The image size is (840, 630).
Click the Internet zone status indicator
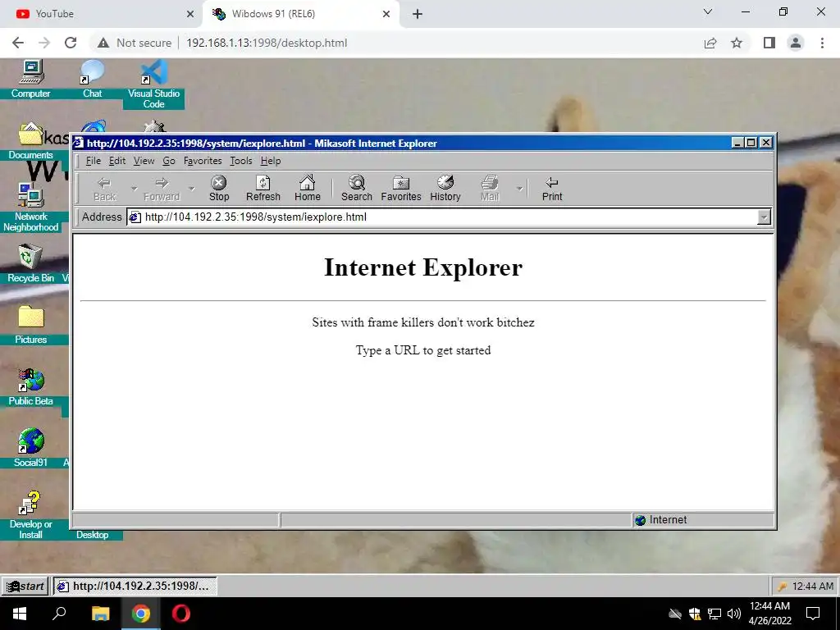pos(703,519)
